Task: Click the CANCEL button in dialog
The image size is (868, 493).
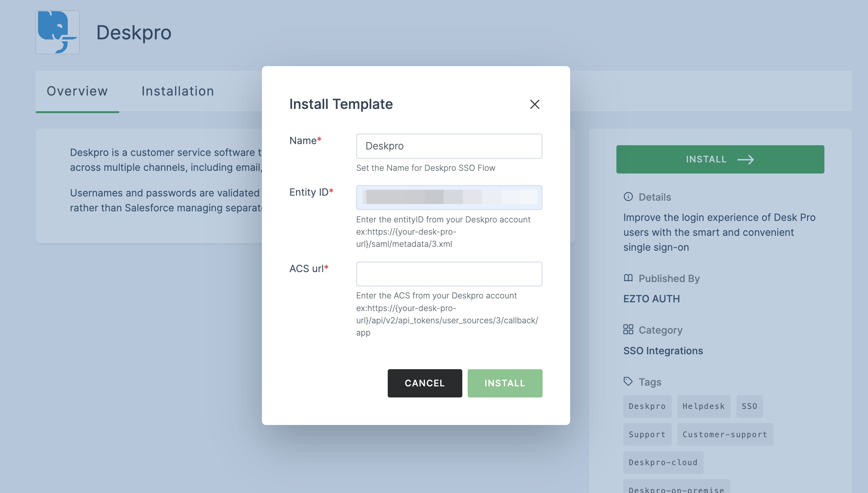Action: tap(424, 383)
